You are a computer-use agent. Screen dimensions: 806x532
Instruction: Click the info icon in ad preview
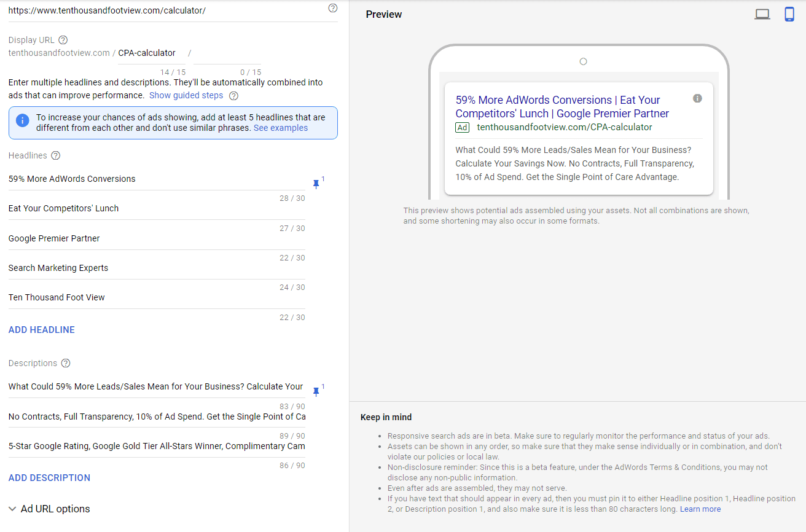coord(697,98)
